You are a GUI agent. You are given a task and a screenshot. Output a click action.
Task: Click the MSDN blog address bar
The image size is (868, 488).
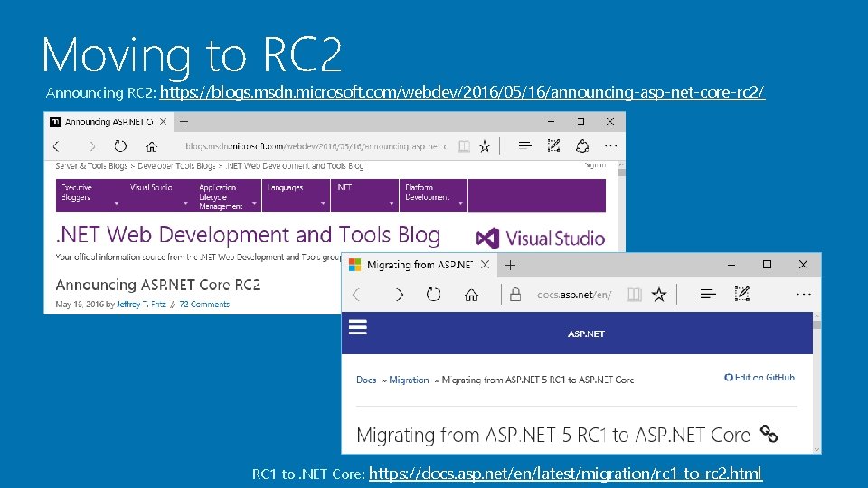point(316,146)
